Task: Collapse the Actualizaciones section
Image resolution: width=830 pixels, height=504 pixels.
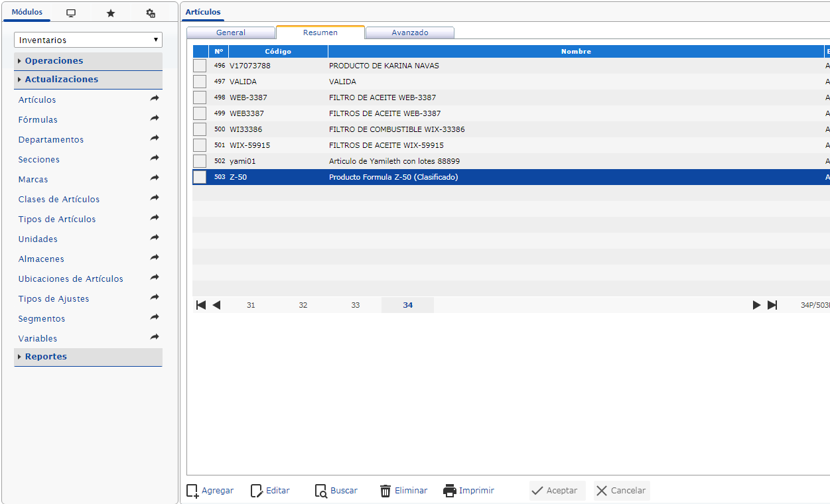Action: (88, 80)
